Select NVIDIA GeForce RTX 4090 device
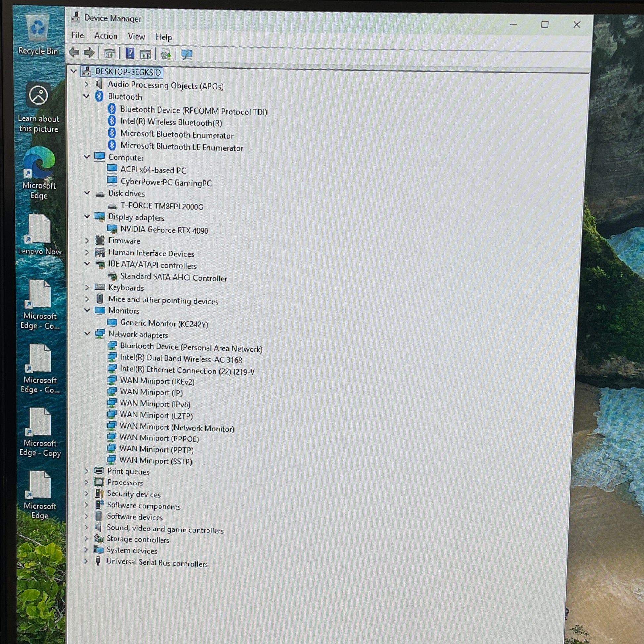 164,230
